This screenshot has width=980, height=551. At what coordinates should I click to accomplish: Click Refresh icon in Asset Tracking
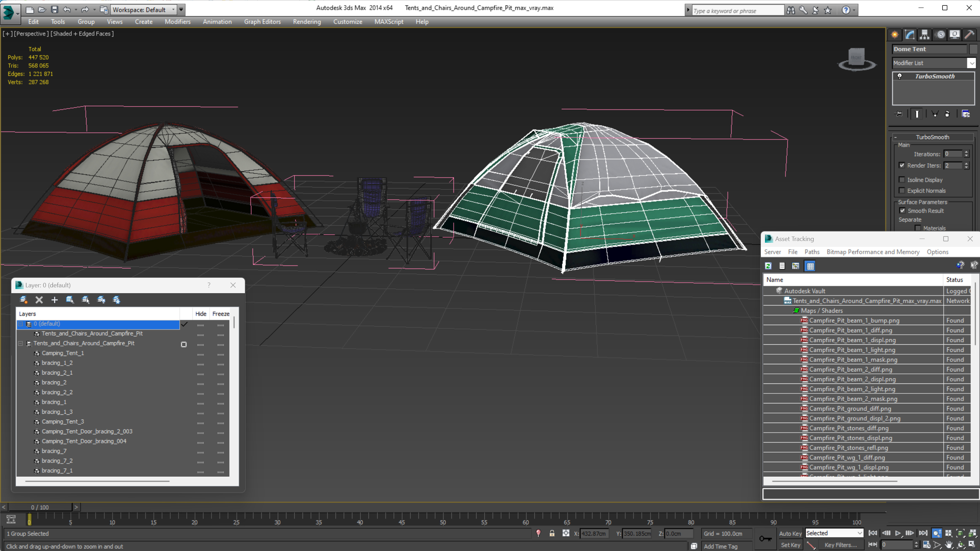point(768,266)
